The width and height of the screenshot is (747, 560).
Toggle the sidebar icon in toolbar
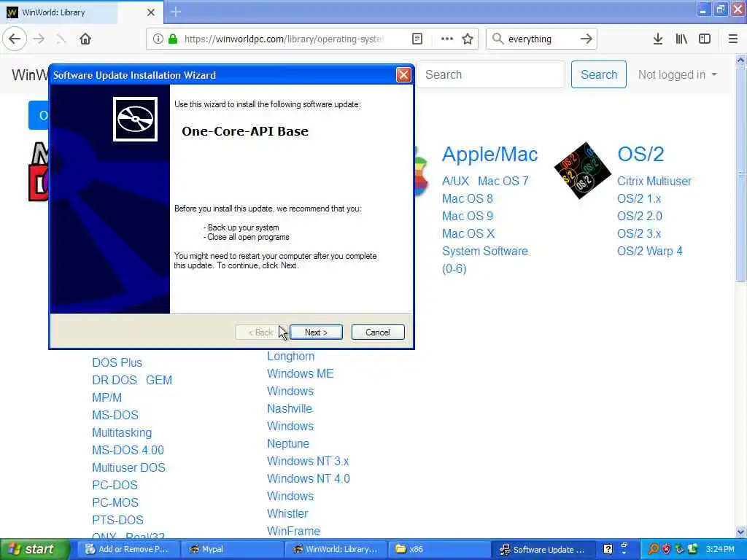(705, 39)
